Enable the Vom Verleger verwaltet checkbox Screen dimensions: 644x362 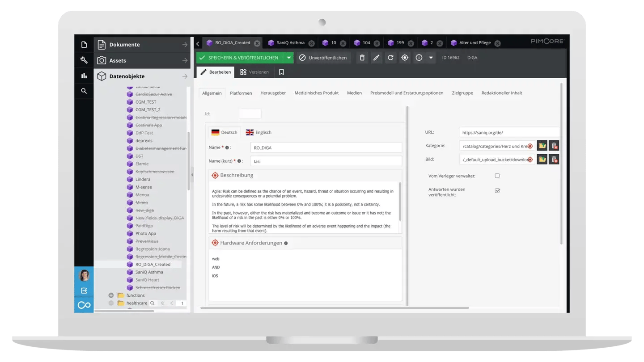[497, 176]
